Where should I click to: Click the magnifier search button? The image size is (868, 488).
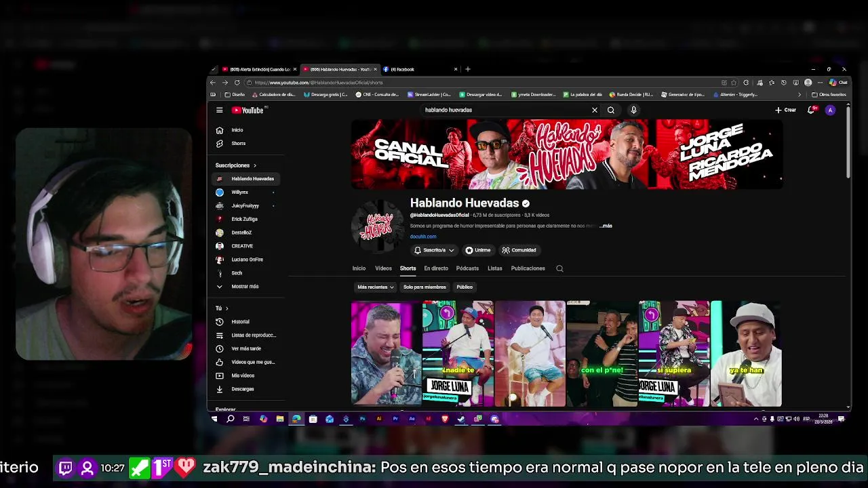[611, 110]
